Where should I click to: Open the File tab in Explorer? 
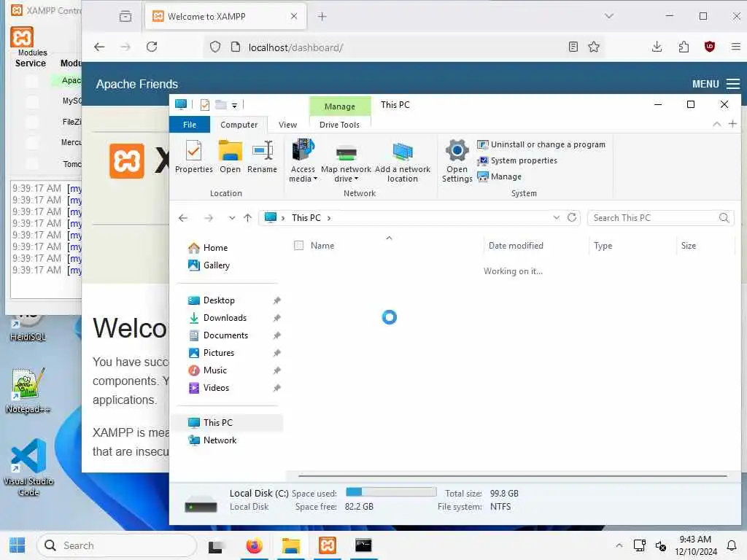coord(190,124)
